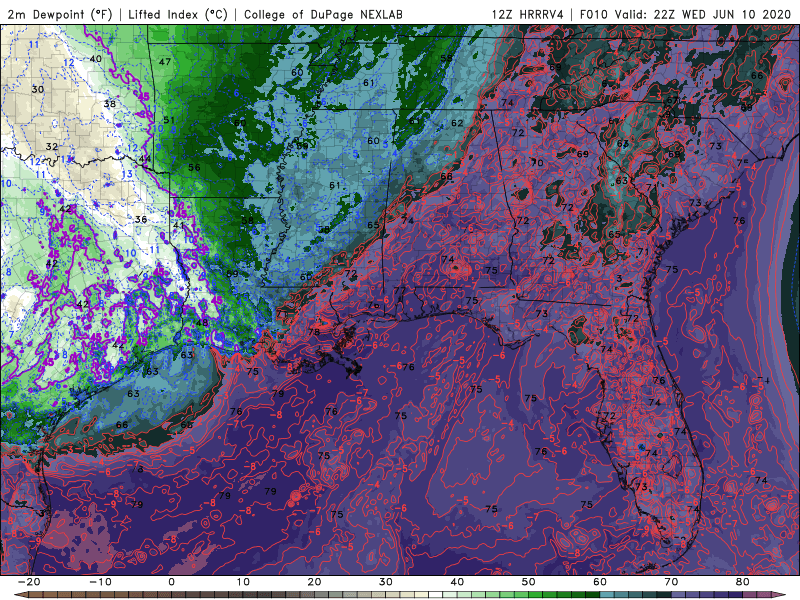Click the "College of DuPage NEXLAB" label
The height and width of the screenshot is (600, 800).
coord(323,14)
